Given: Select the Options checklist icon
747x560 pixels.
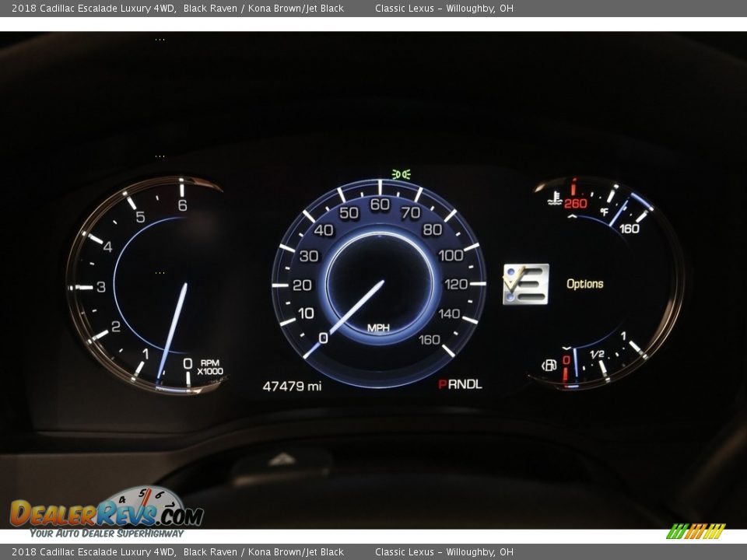Looking at the screenshot, I should coord(526,285).
